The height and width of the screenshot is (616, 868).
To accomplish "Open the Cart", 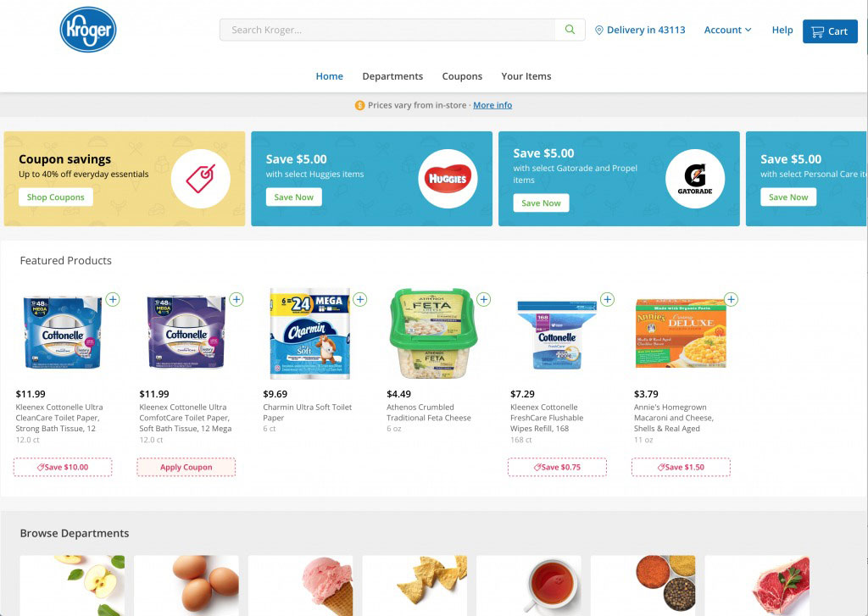I will [x=830, y=31].
